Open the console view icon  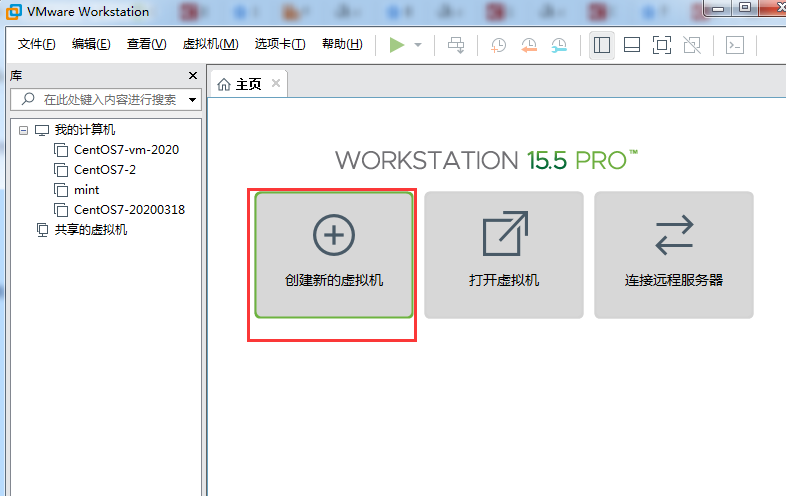tap(735, 45)
